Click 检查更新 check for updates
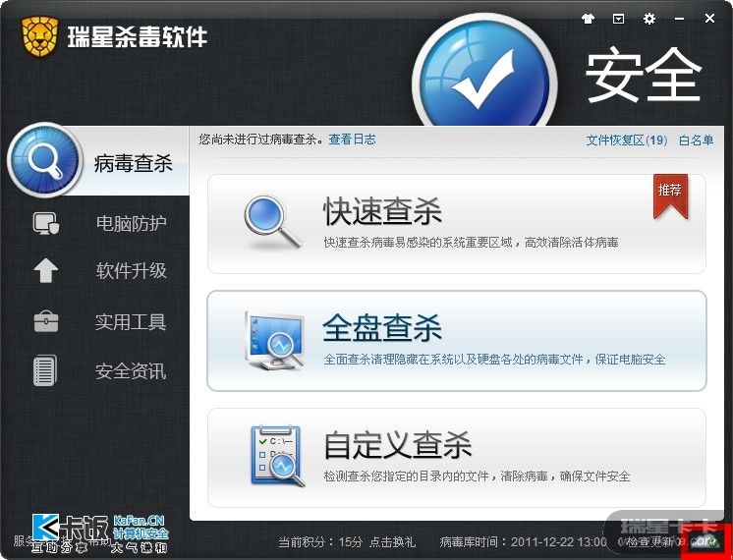 click(x=650, y=542)
